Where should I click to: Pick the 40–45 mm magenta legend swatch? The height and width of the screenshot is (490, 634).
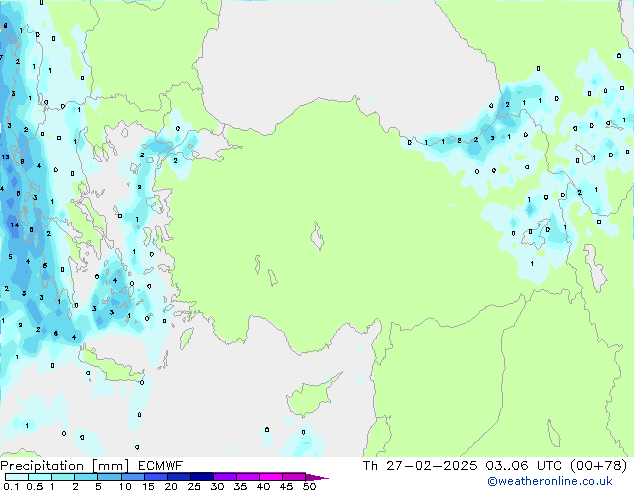click(x=271, y=477)
